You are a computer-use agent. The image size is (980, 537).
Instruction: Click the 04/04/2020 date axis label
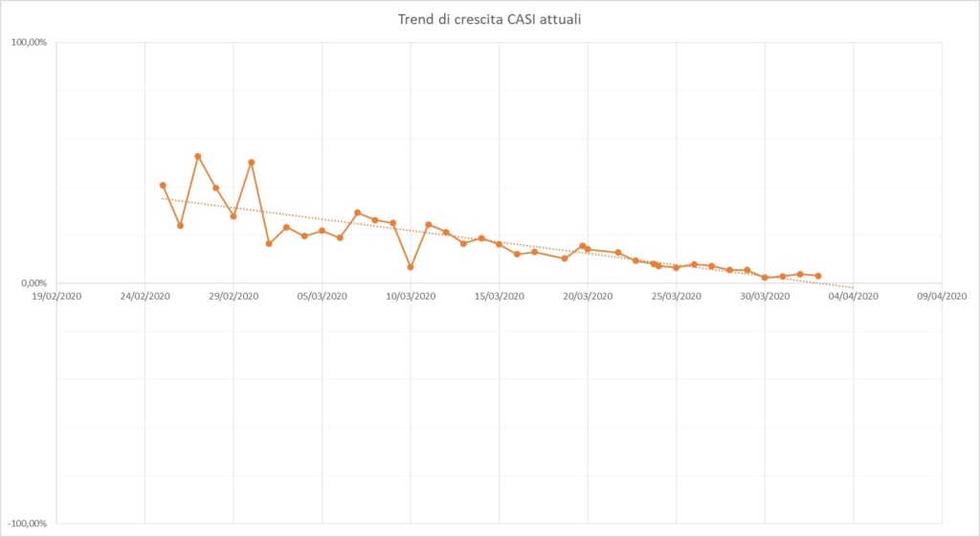(854, 297)
